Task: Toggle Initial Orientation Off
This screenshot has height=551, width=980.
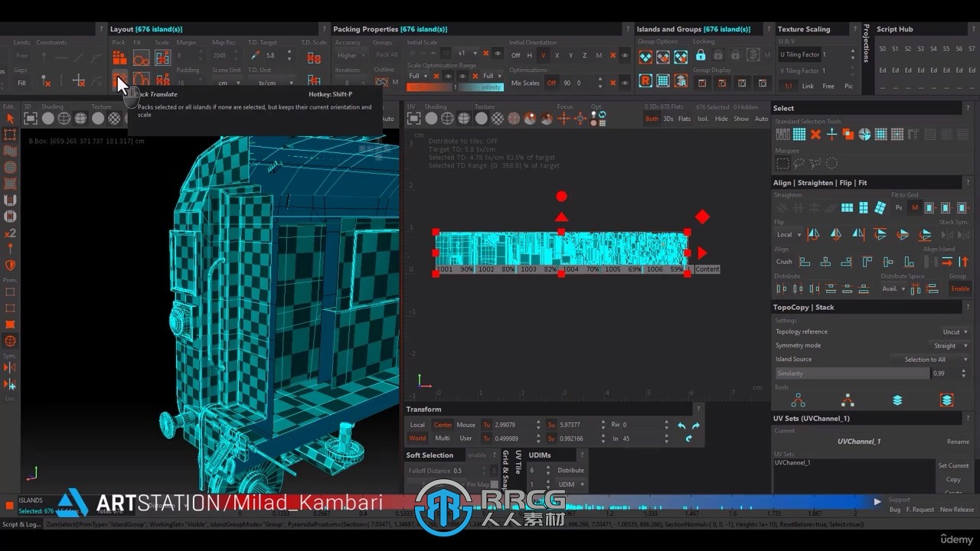Action: 516,55
